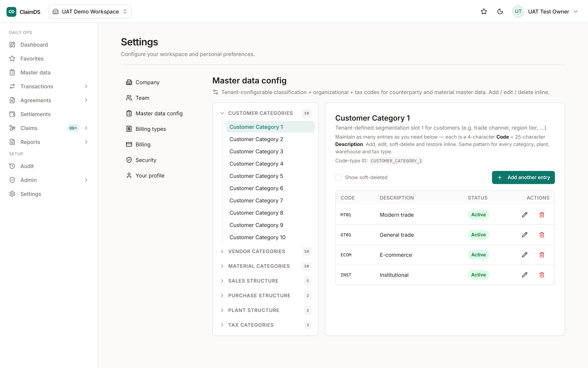
Task: Open UAT Demo Workspace switcher
Action: point(90,11)
